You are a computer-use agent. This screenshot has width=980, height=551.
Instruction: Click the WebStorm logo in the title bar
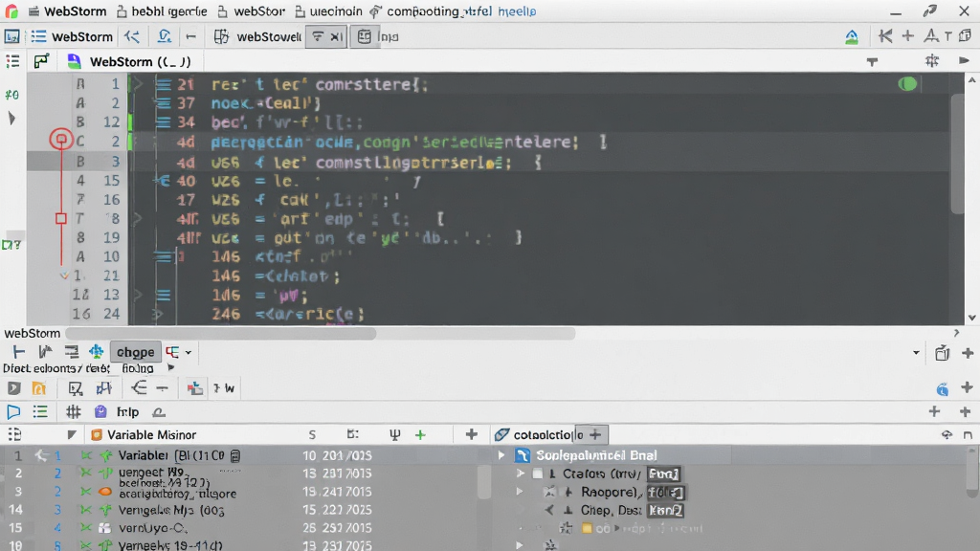[11, 11]
